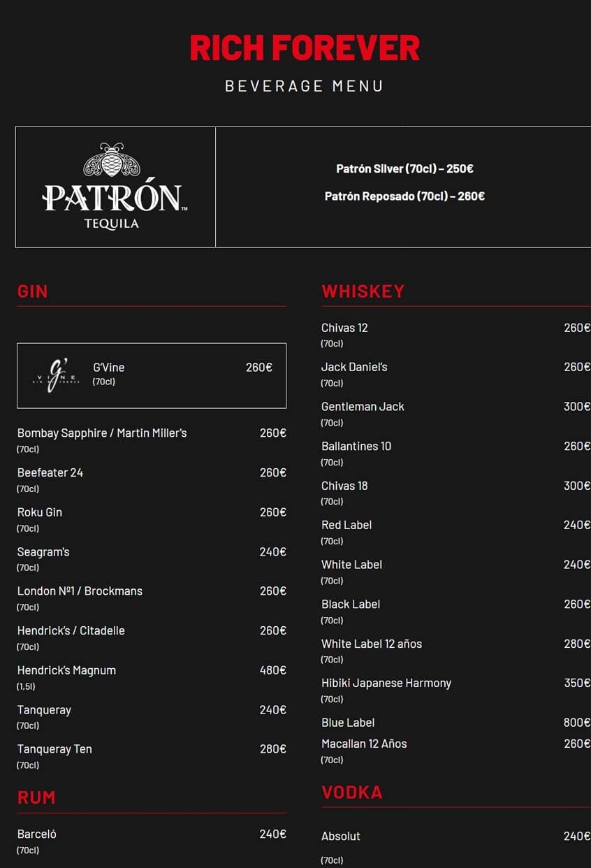This screenshot has width=591, height=868.
Task: Select Hendrick's / Citadelle item
Action: coord(71,631)
